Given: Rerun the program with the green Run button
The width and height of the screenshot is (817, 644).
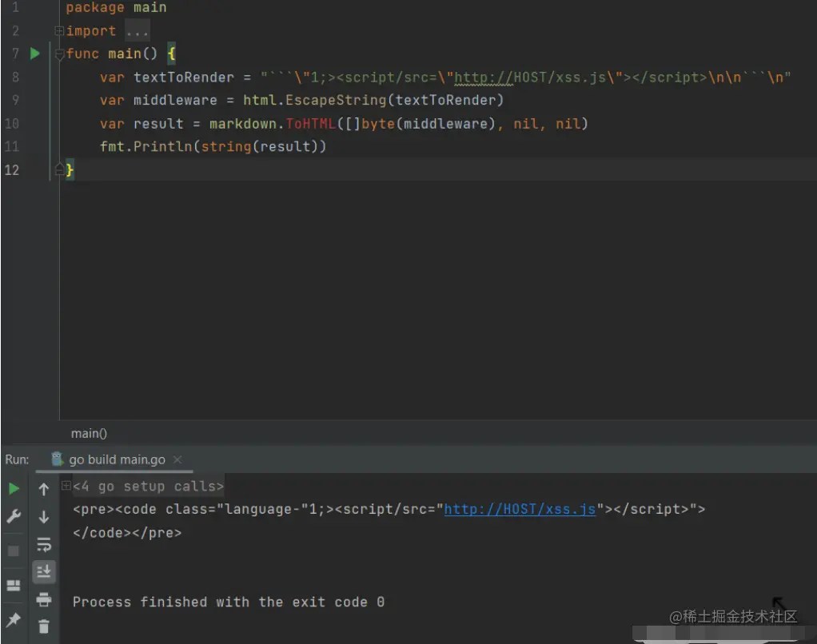Looking at the screenshot, I should coord(14,488).
